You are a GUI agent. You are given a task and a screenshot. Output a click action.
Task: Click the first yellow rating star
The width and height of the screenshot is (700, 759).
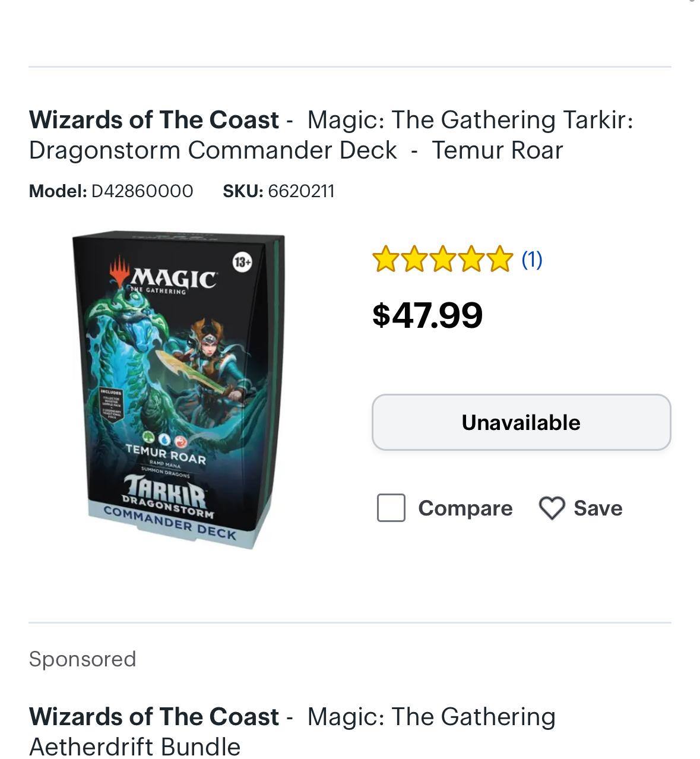coord(385,260)
